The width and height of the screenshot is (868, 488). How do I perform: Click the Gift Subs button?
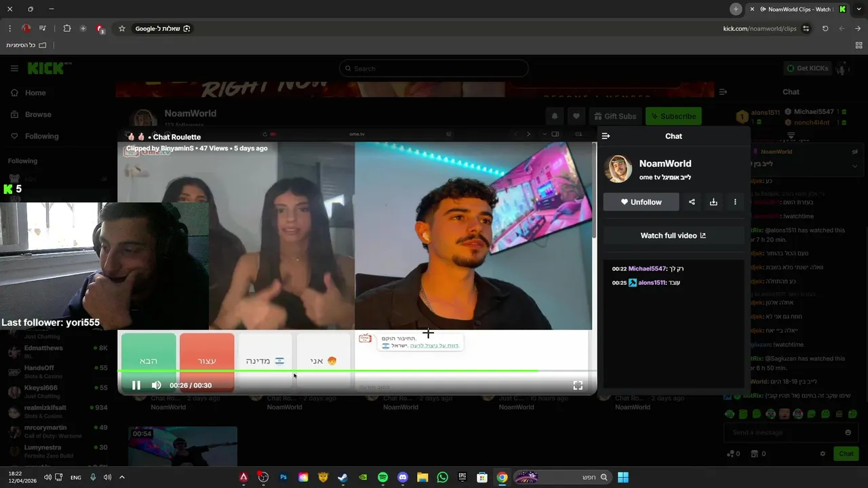tap(615, 116)
